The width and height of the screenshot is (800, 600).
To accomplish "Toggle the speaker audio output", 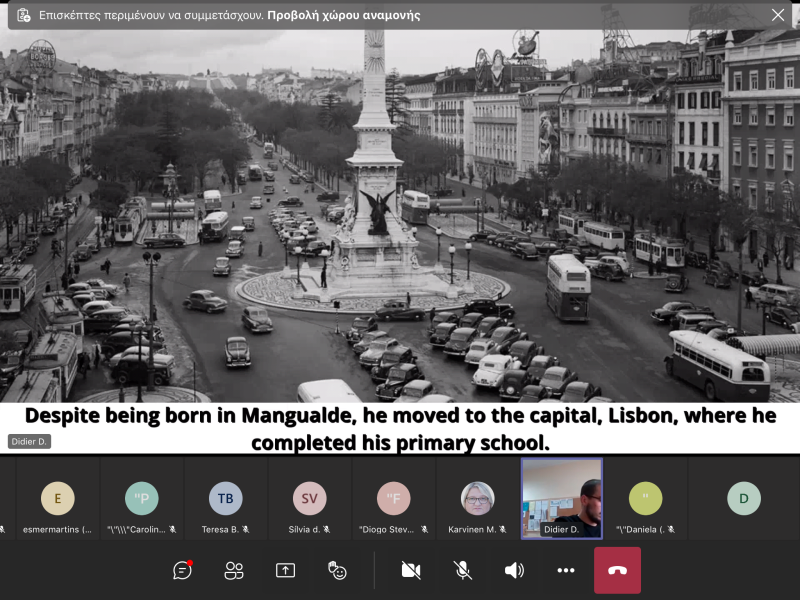I will [x=514, y=570].
